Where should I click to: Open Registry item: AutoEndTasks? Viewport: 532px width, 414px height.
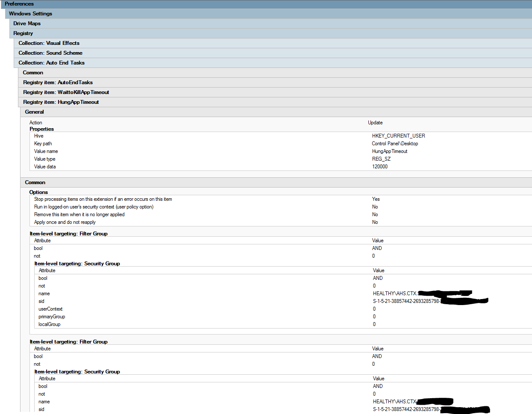pos(58,82)
